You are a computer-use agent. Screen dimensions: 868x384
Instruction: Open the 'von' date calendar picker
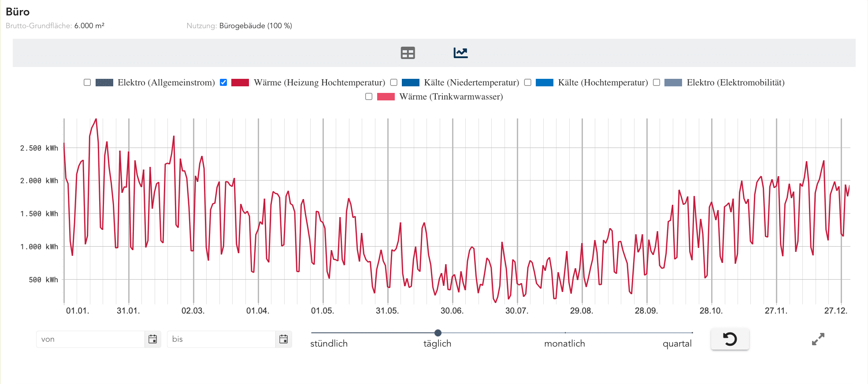click(x=153, y=339)
